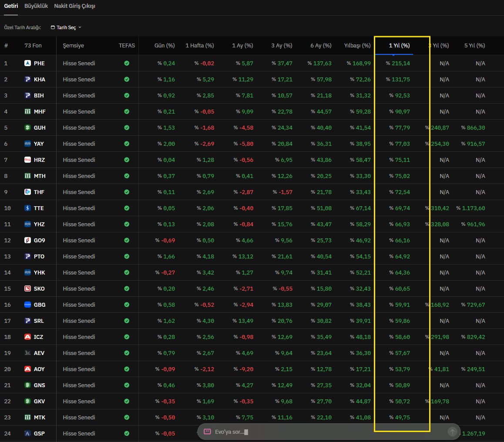
Task: Click the THF fund logo icon
Action: [28, 192]
